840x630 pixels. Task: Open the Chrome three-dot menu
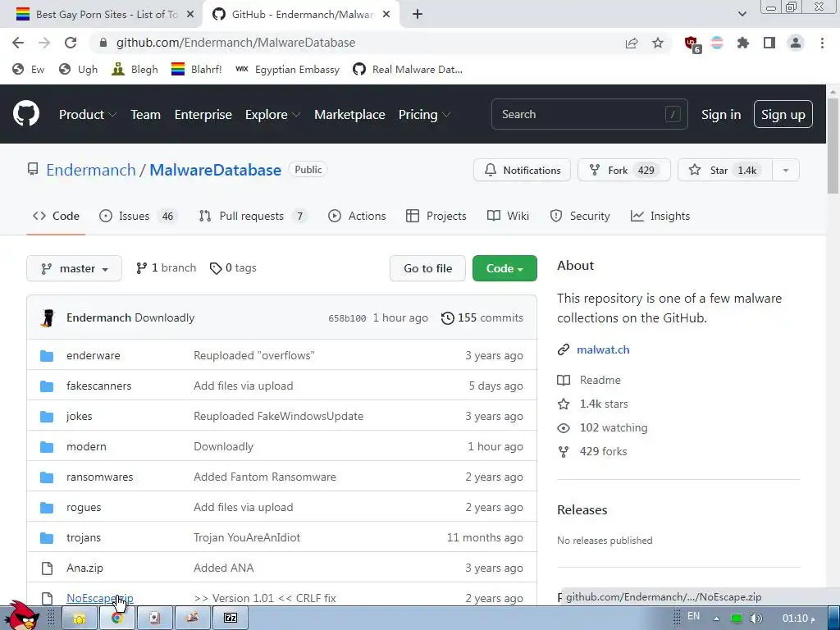[822, 43]
